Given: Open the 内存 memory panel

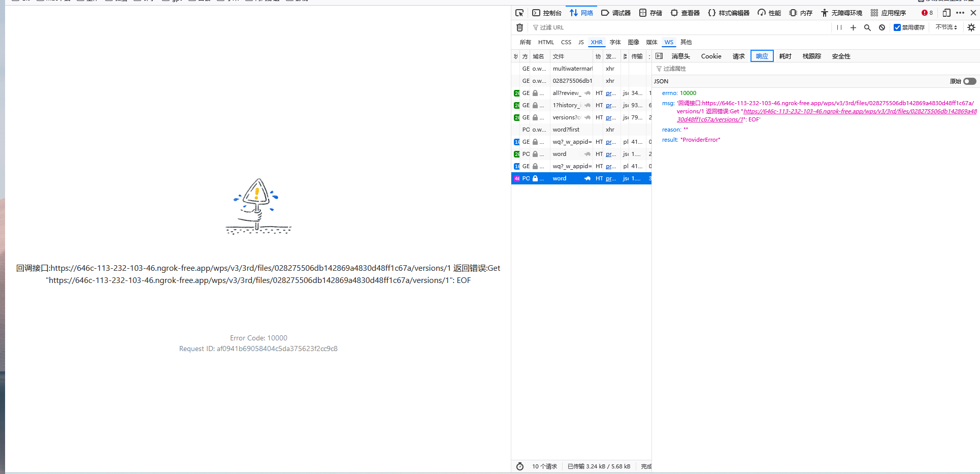Looking at the screenshot, I should 801,13.
